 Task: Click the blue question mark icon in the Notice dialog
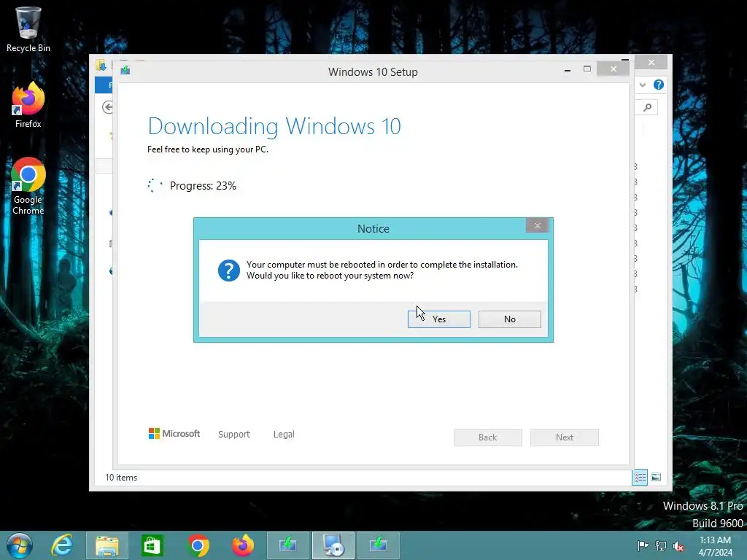coord(228,271)
